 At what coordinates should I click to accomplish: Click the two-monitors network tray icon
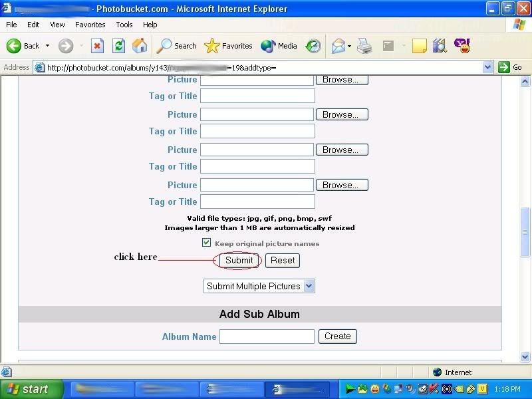tap(398, 389)
